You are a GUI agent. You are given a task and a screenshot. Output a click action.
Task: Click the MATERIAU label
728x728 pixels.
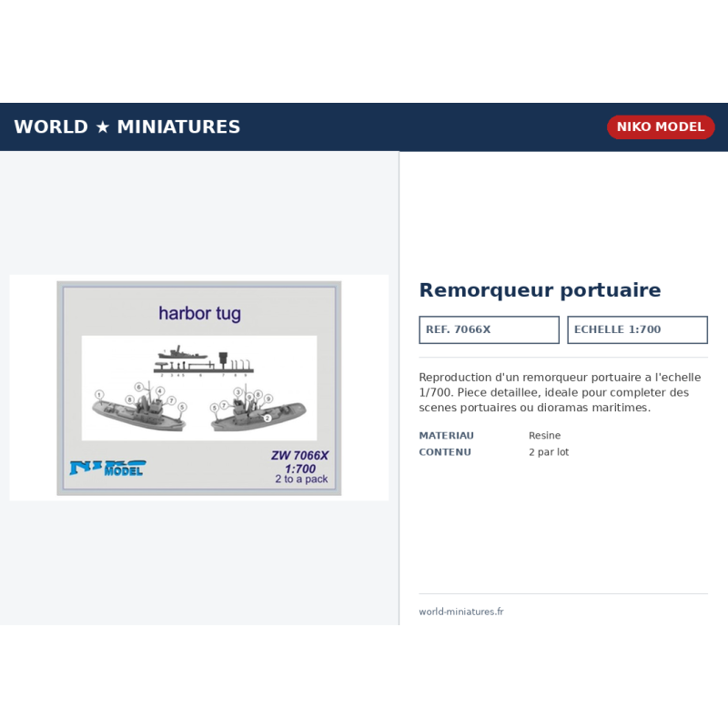[446, 436]
